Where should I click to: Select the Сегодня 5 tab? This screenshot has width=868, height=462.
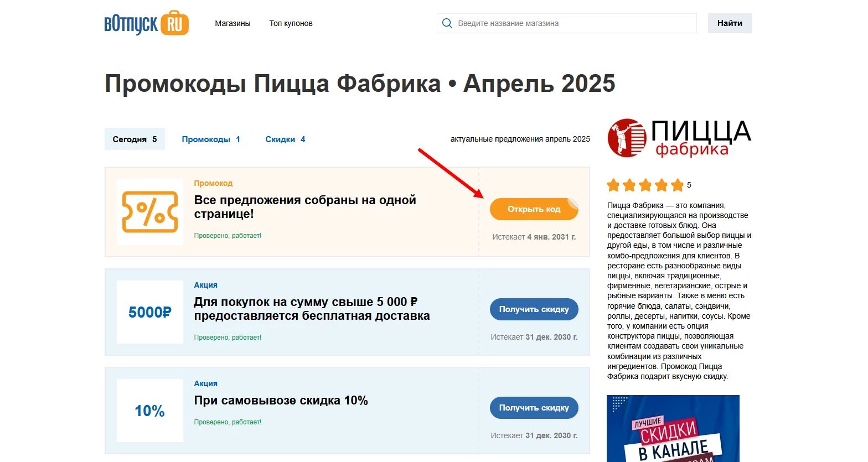coord(135,139)
